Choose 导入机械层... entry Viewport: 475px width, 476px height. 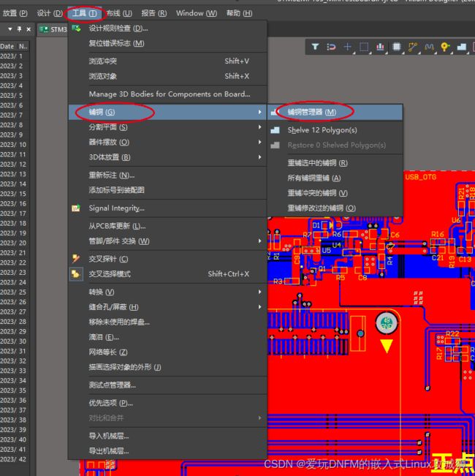[x=168, y=436]
